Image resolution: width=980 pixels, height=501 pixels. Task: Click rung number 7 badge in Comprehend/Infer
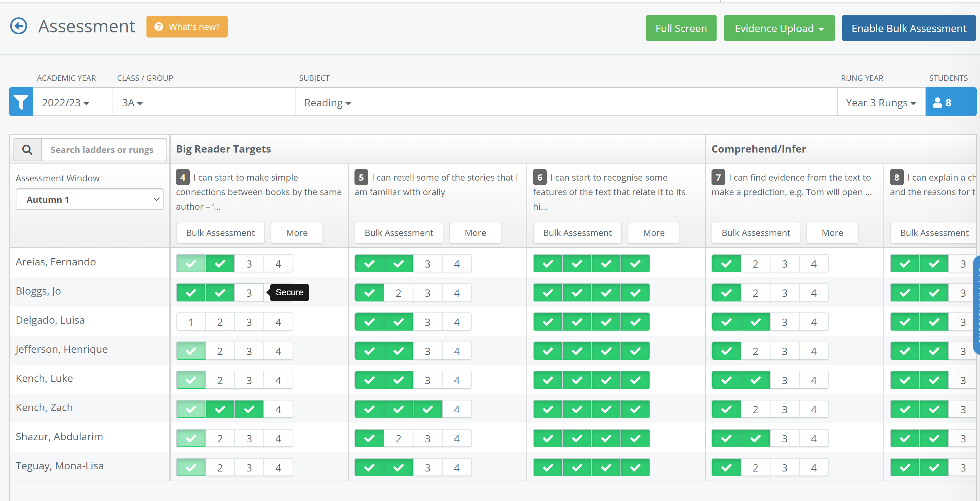click(x=718, y=178)
